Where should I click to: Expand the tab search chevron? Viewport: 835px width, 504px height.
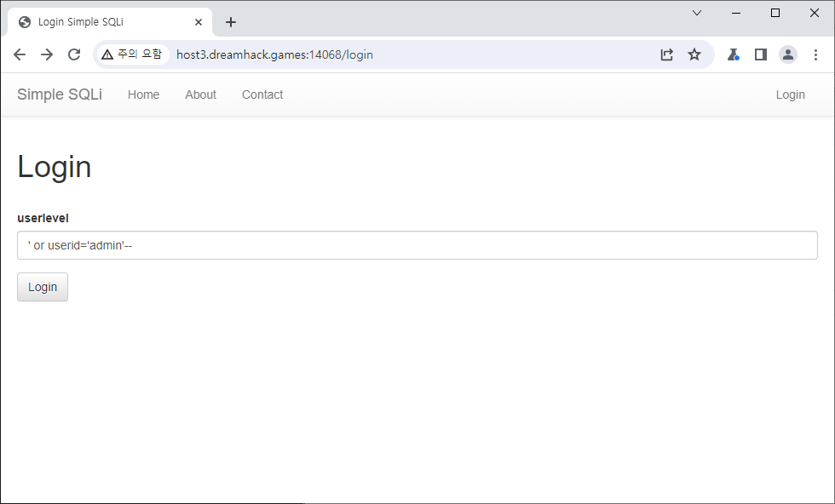[x=697, y=13]
